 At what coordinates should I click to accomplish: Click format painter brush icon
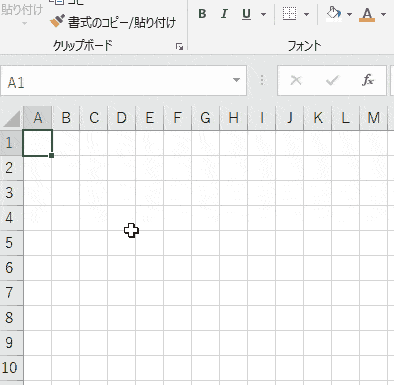point(57,21)
